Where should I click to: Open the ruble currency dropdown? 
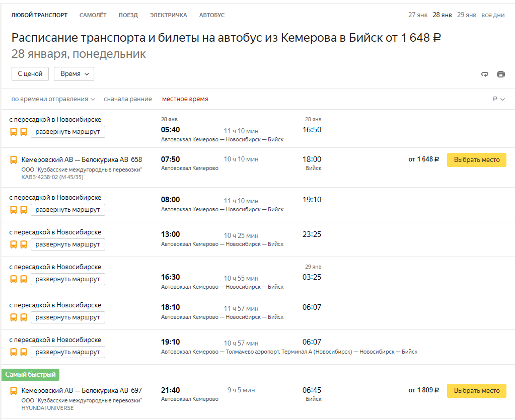click(498, 99)
